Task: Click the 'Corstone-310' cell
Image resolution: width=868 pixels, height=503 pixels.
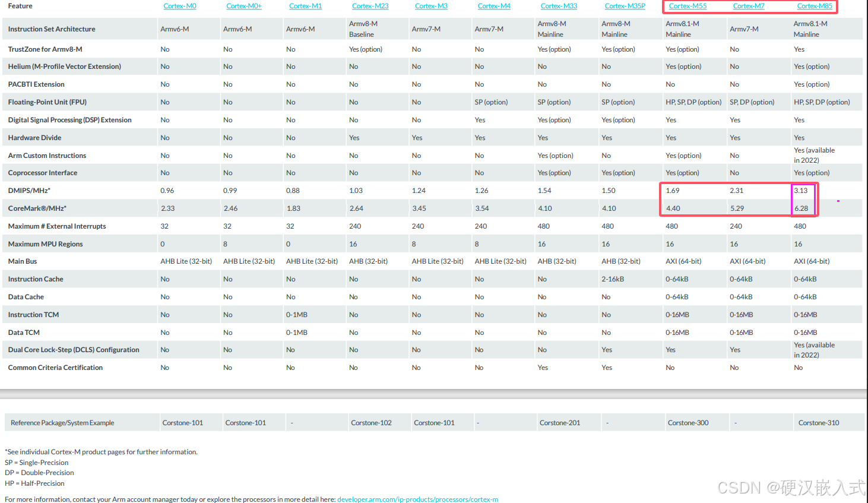Action: [x=819, y=423]
